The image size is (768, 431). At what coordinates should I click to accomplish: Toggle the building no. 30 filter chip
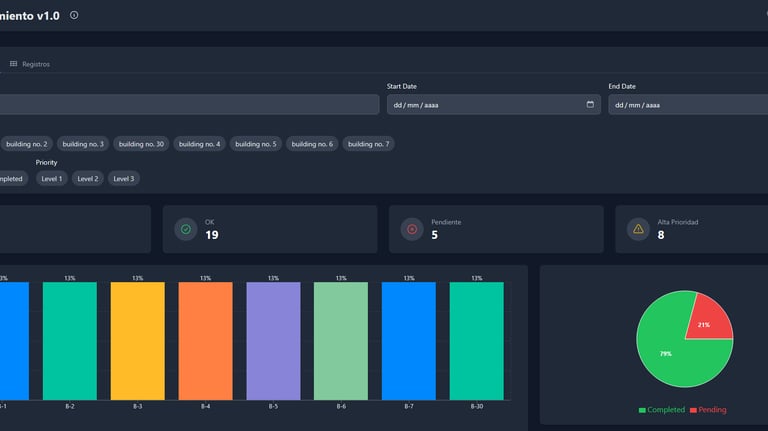pos(141,144)
